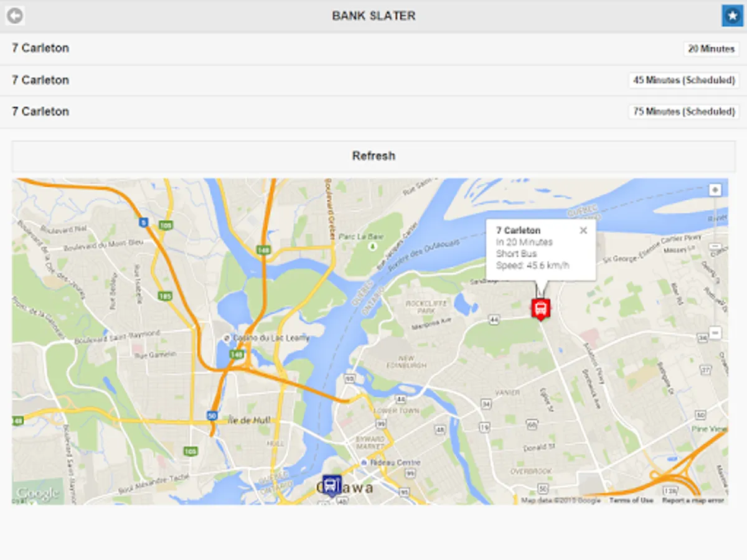Click the BANK SLATER title
The image size is (747, 560).
(374, 16)
